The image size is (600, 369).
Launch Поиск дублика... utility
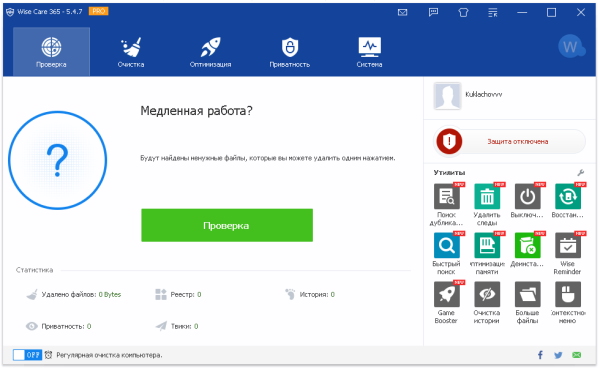coord(447,205)
